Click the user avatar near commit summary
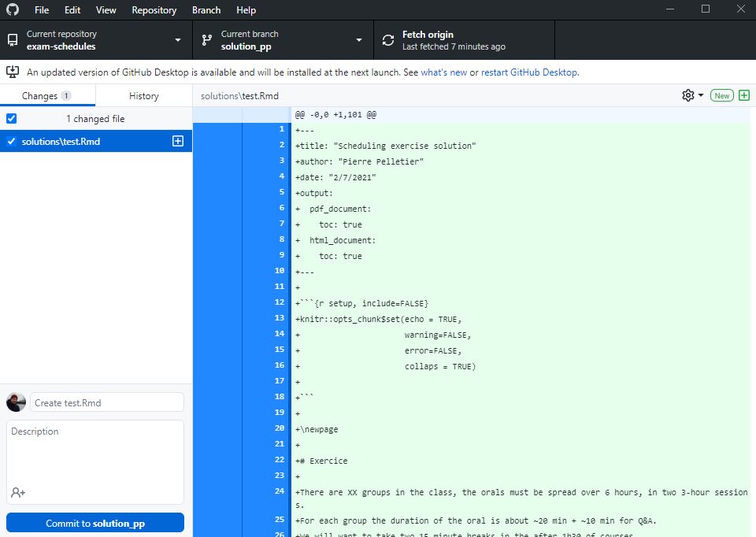Image resolution: width=756 pixels, height=537 pixels. (16, 402)
